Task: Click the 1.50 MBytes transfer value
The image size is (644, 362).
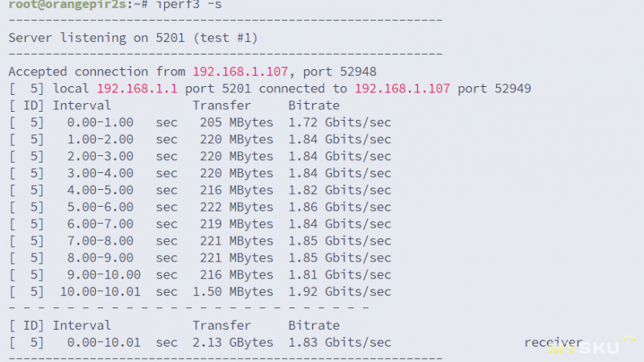Action: tap(233, 291)
